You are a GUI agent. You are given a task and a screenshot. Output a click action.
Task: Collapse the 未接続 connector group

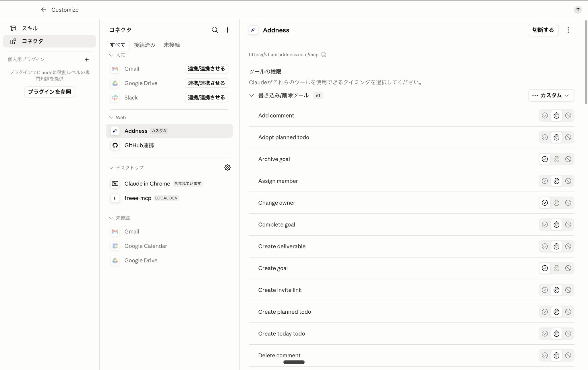tap(111, 218)
